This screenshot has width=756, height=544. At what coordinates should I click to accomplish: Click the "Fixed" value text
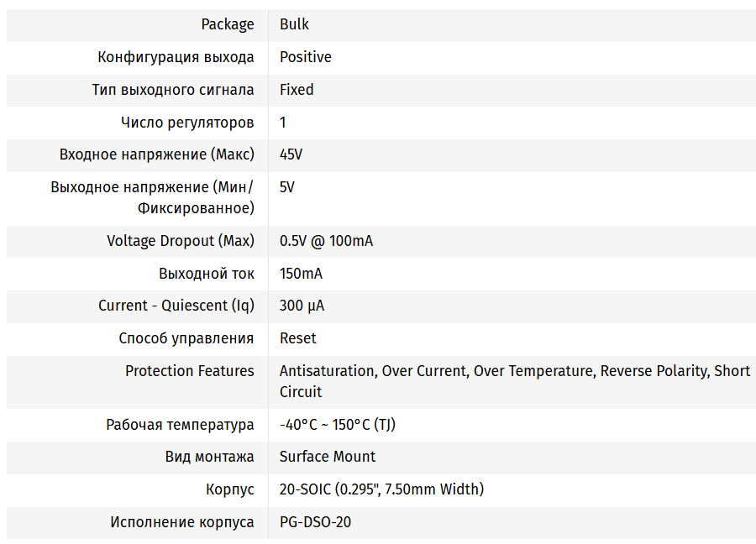click(x=297, y=90)
